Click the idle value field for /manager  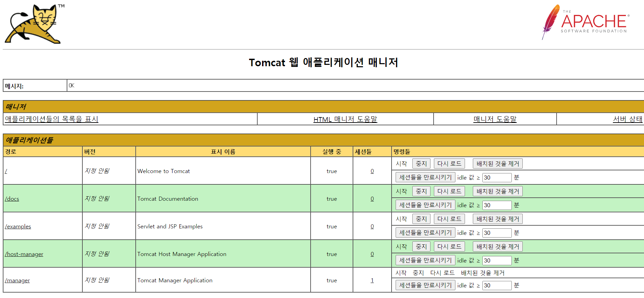[x=497, y=285]
